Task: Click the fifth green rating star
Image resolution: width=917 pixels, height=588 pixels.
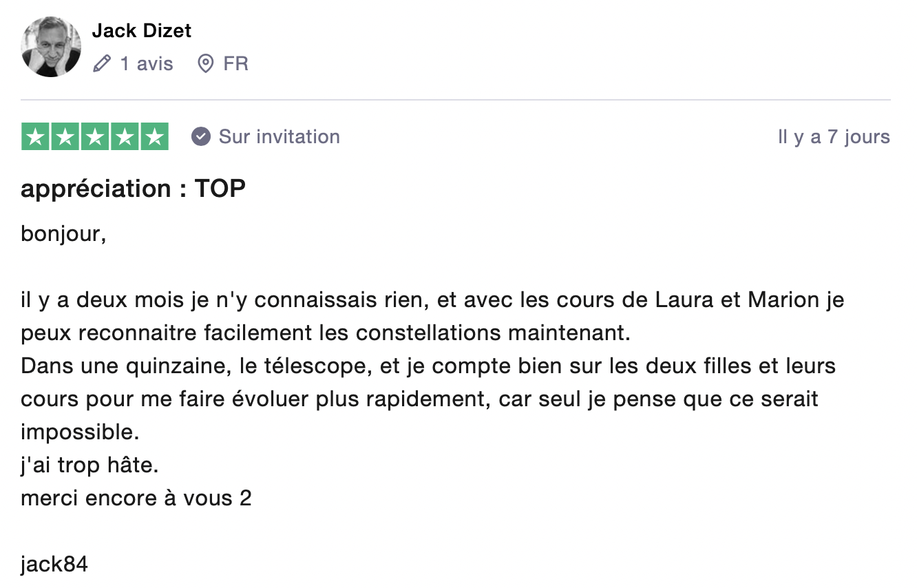Action: [x=155, y=136]
